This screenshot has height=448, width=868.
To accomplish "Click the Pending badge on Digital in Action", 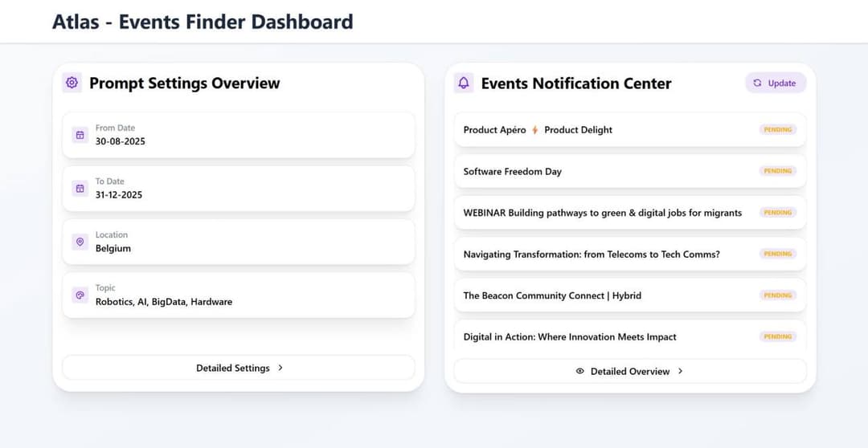I will 777,336.
